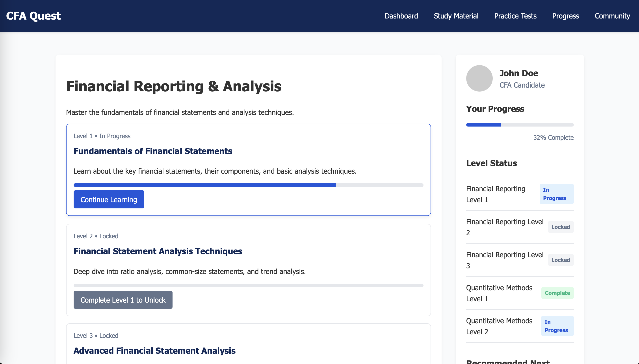The height and width of the screenshot is (364, 639).
Task: Click the CFA Quest logo
Action: pyautogui.click(x=33, y=16)
